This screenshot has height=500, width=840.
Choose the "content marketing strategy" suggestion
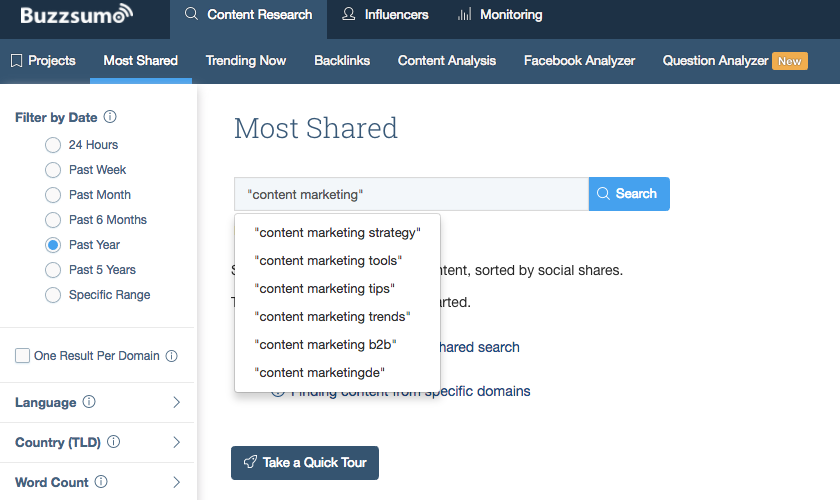[338, 232]
